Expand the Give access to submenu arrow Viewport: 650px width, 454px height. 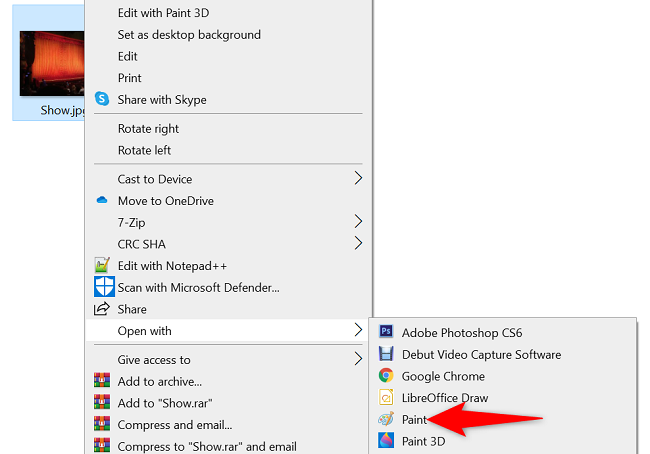pos(358,360)
